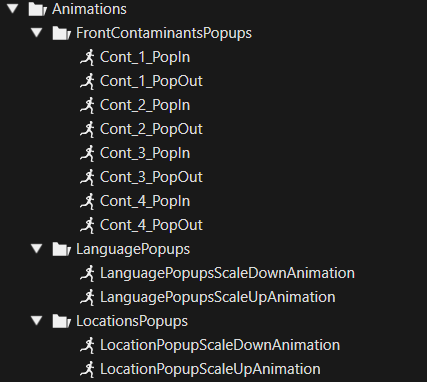427x382 pixels.
Task: Click the animation icon beside Cont_3_PopOut
Action: [x=88, y=177]
